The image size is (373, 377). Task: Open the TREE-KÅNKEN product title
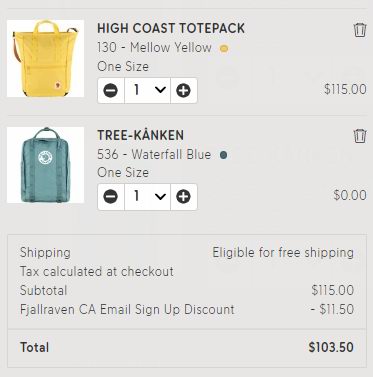click(x=140, y=135)
